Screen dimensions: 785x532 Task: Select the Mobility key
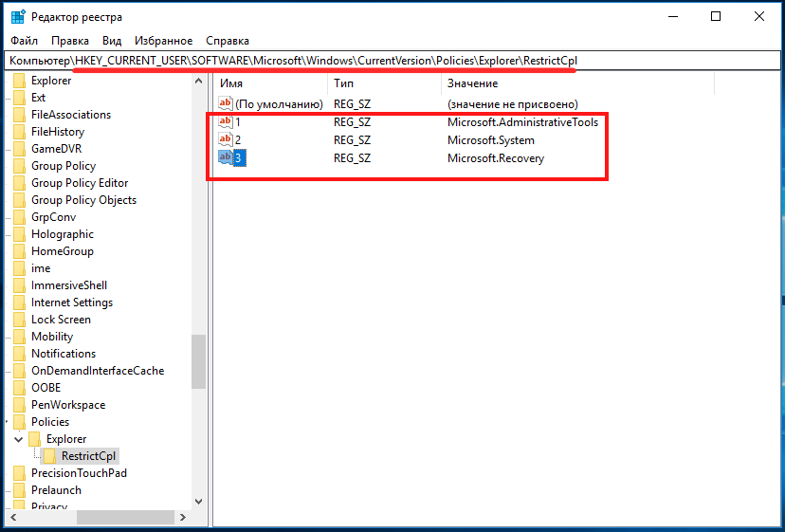(52, 338)
